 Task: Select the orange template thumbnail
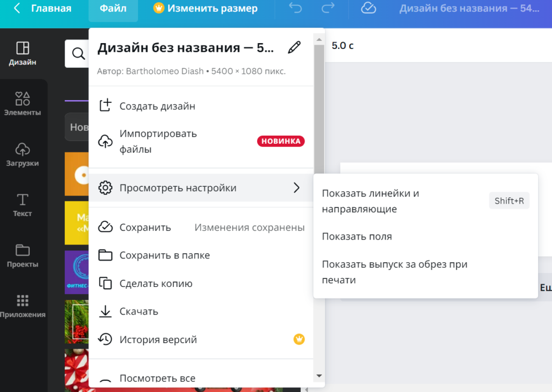[x=76, y=173]
